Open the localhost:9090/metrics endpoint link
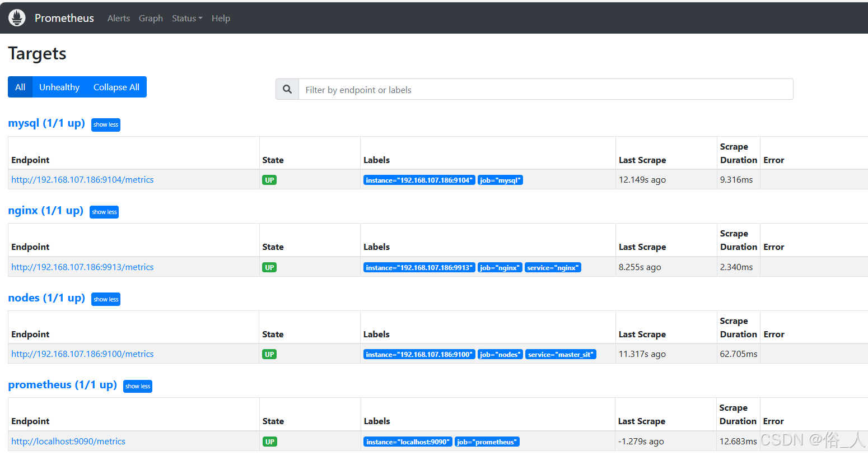 (68, 442)
